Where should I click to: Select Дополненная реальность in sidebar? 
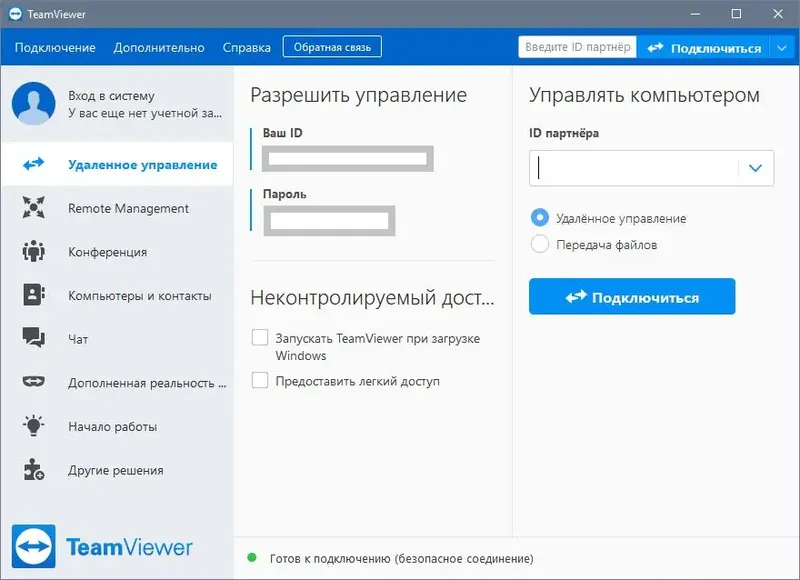(x=33, y=382)
